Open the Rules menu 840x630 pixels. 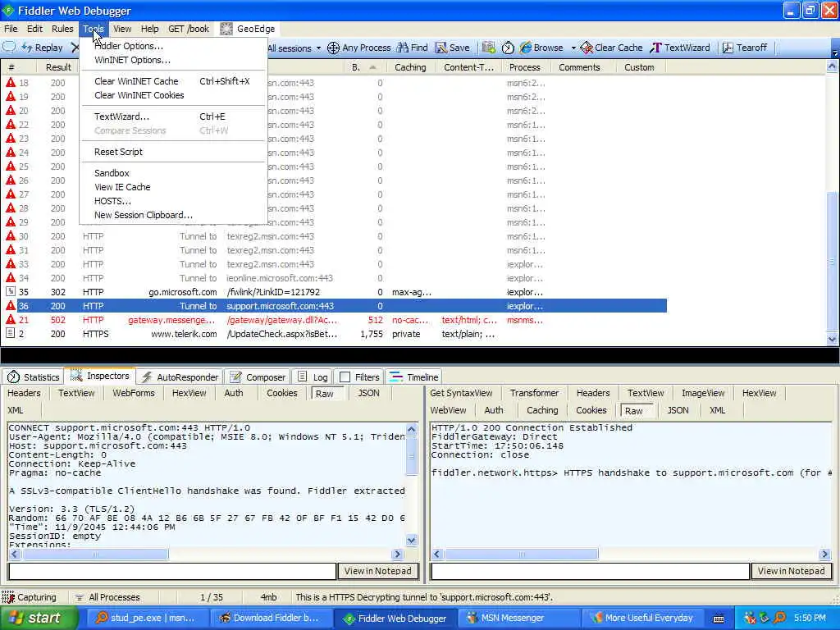(62, 29)
